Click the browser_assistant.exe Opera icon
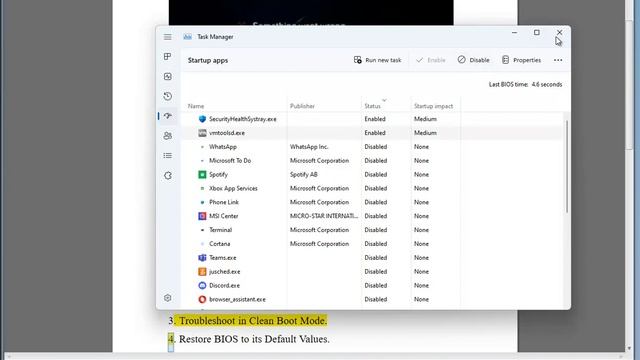Viewport: 640px width, 360px height. click(202, 299)
